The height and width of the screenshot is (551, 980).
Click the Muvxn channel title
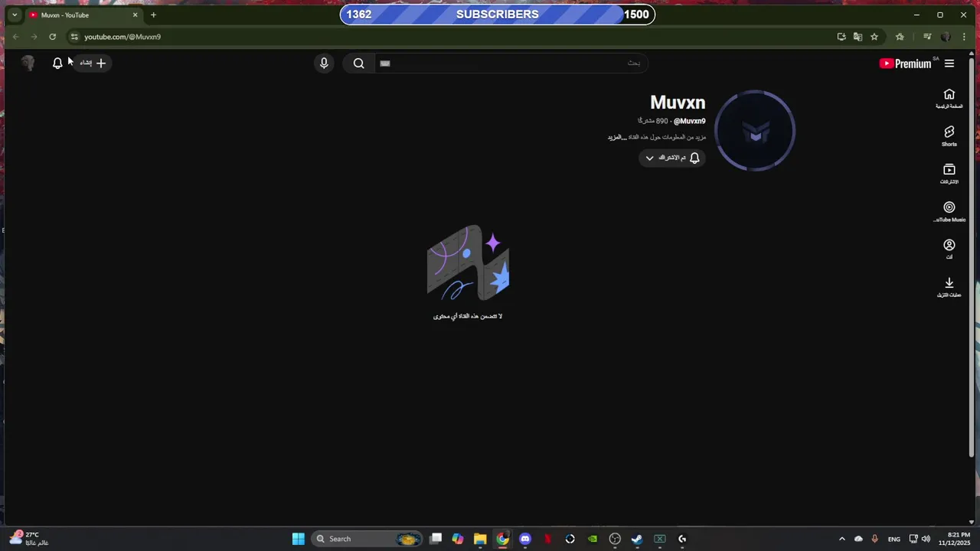tap(678, 103)
